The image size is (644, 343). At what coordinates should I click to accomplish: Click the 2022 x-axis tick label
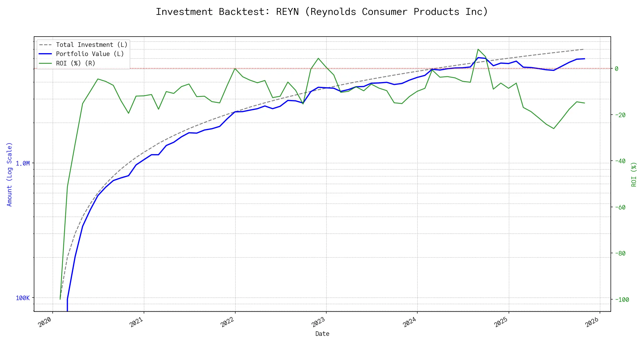(227, 322)
